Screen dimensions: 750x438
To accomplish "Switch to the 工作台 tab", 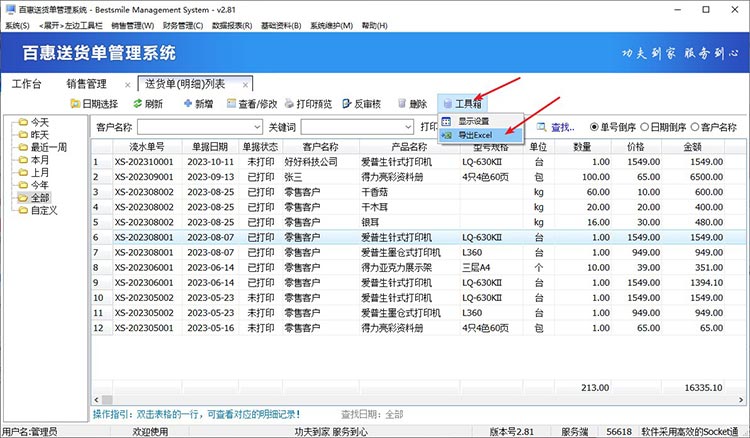I will (x=27, y=84).
